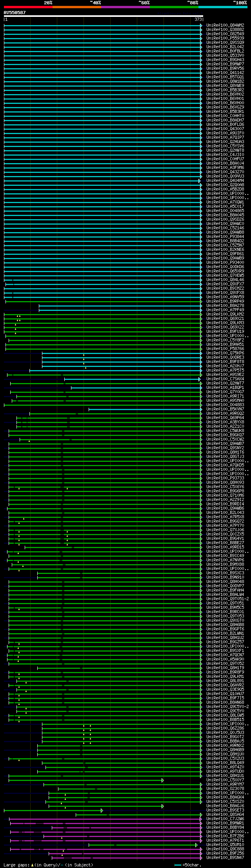The image size is (251, 868).
Task: Open hit label UniRef100_Q38882
Action: coord(225,29)
